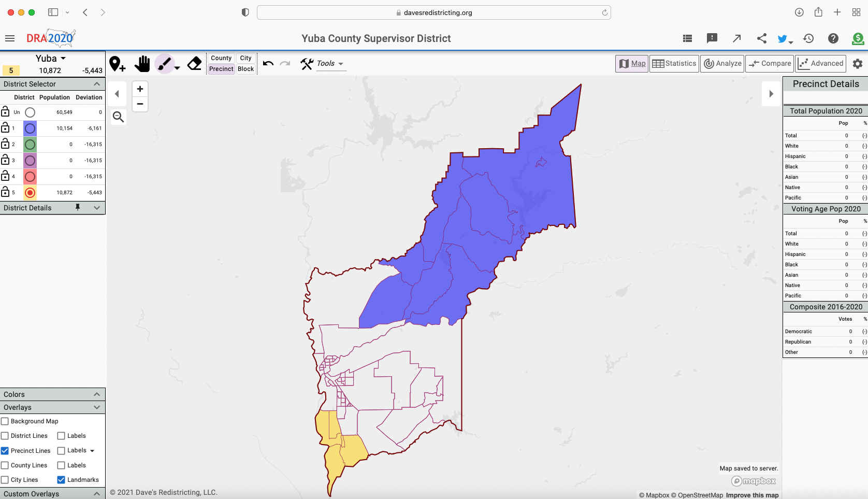868x499 pixels.
Task: Switch to the Advanced tab
Action: [x=821, y=63]
